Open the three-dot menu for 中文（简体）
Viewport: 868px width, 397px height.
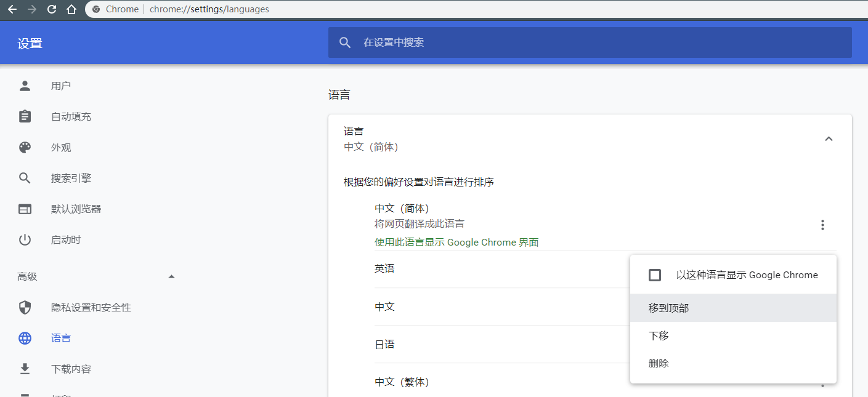pos(822,225)
